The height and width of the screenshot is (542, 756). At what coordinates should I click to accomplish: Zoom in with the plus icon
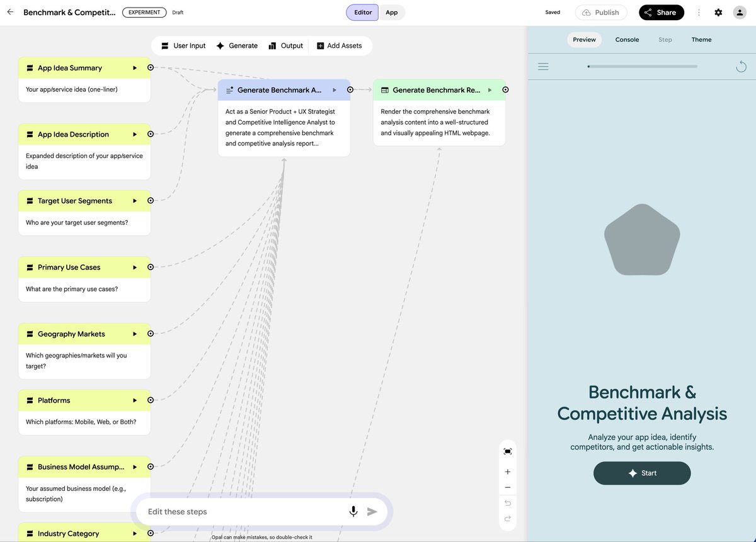507,471
